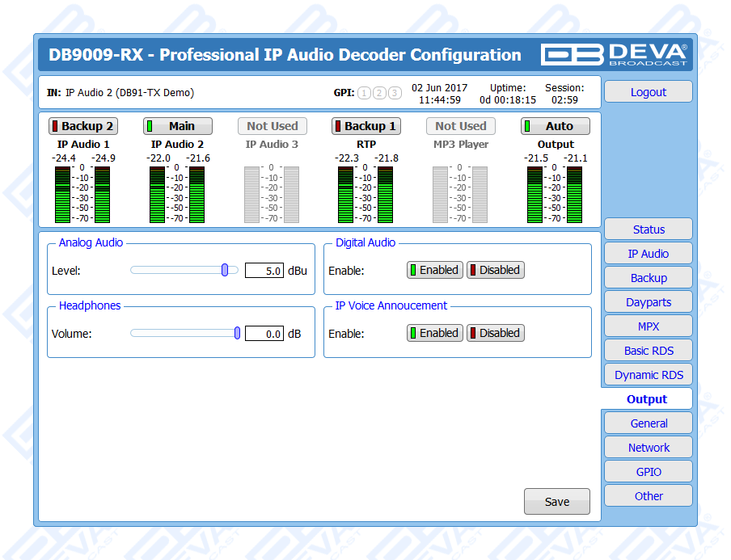Click the Output level meter
This screenshot has width=731, height=560.
click(555, 194)
